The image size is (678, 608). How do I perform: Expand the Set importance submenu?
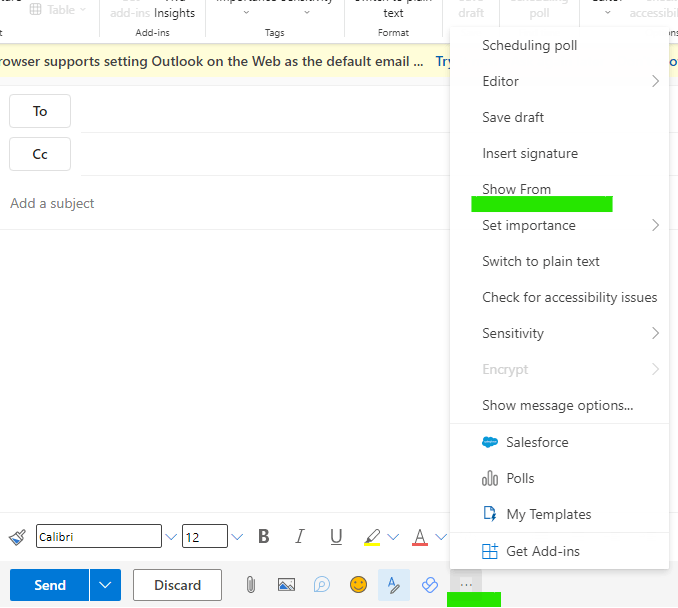(560, 225)
